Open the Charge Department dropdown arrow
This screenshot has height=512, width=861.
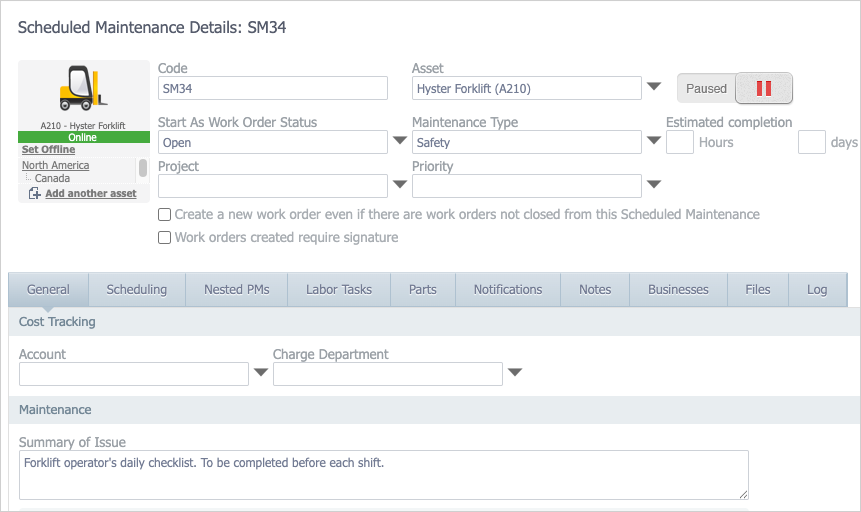pyautogui.click(x=514, y=373)
